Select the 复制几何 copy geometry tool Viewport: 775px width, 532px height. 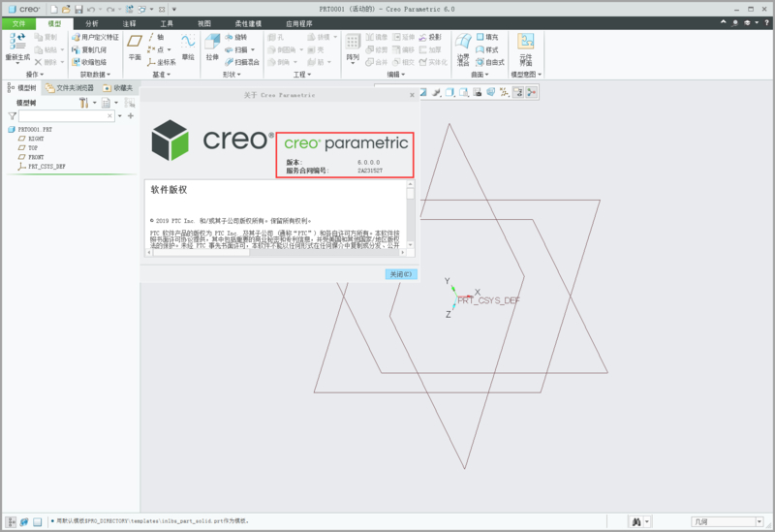pyautogui.click(x=89, y=49)
